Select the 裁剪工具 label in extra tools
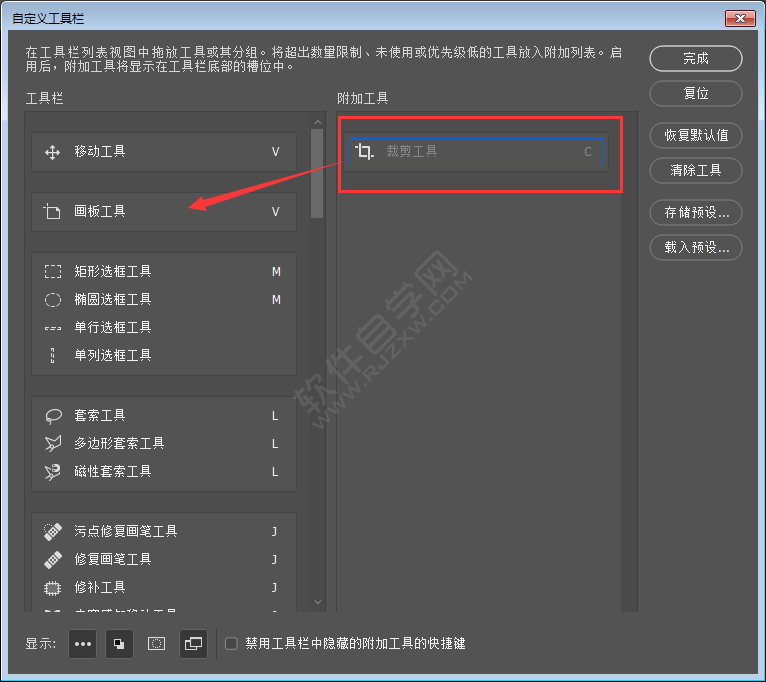This screenshot has width=766, height=682. coord(412,151)
